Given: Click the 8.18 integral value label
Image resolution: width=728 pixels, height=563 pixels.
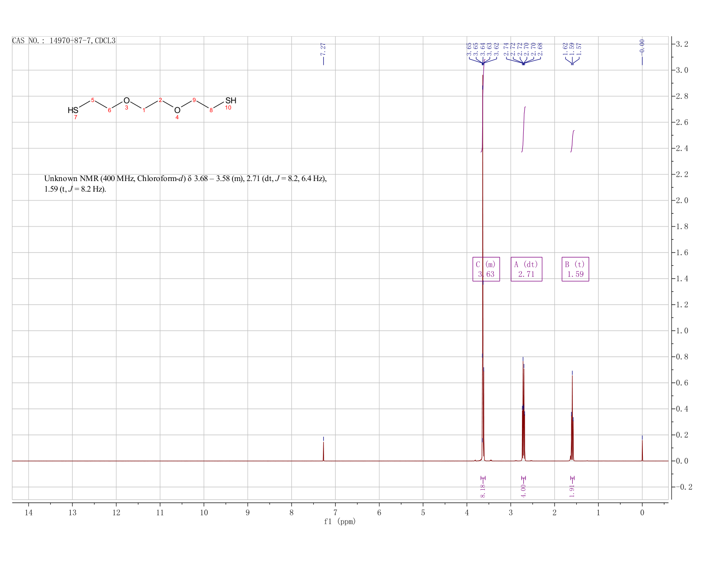Looking at the screenshot, I should click(x=483, y=491).
